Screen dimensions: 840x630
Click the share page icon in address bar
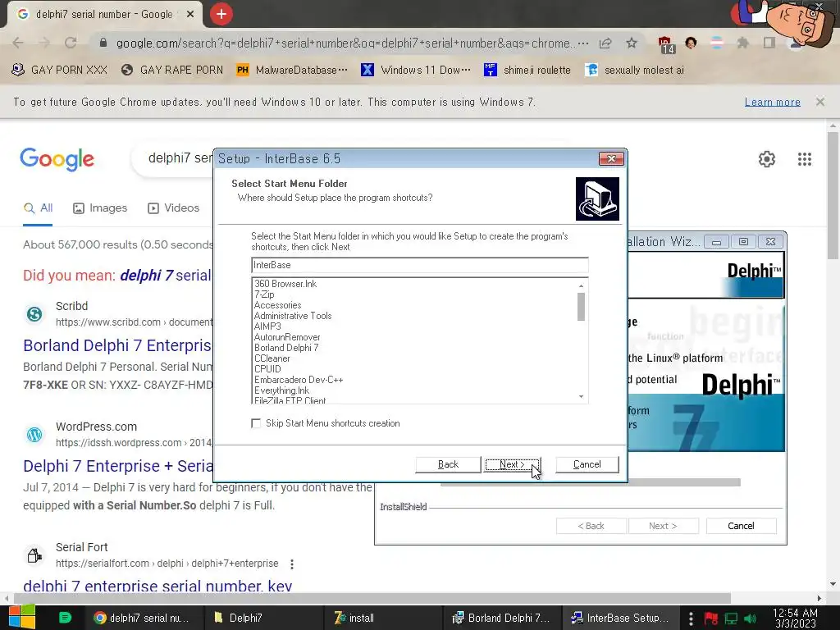click(x=605, y=43)
